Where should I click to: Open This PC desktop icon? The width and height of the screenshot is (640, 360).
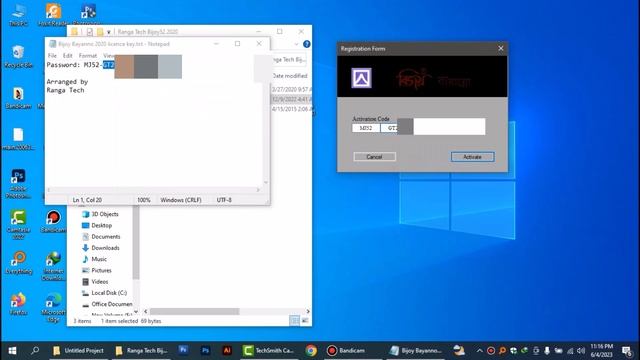tap(18, 16)
